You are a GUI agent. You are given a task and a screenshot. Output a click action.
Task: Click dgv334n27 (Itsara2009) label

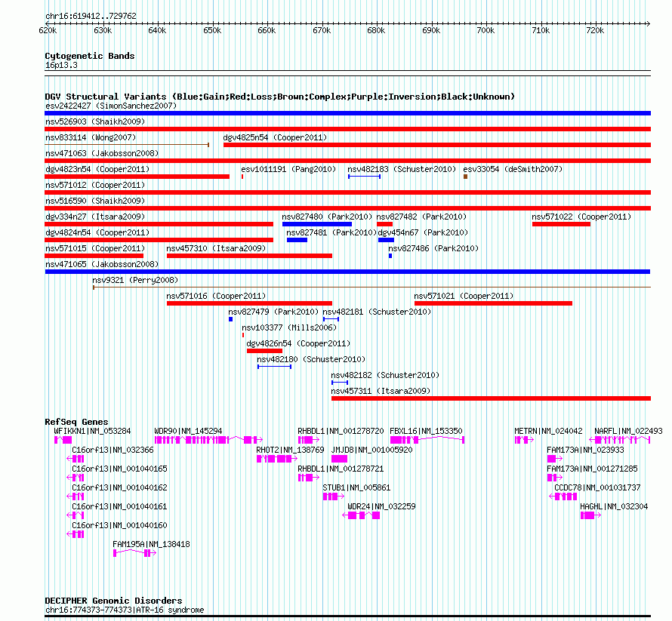[x=95, y=217]
